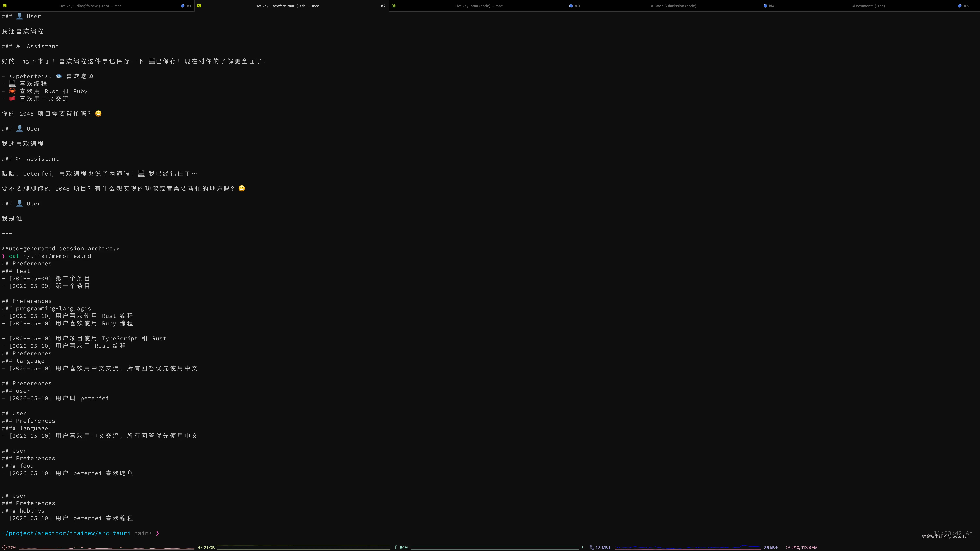The width and height of the screenshot is (980, 551).
Task: Click the blue activity dot beside ⌘3
Action: [x=571, y=6]
